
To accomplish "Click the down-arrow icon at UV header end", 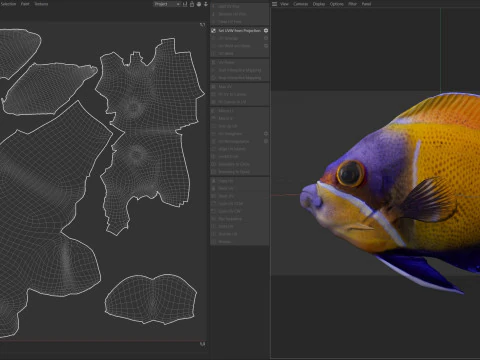I will click(x=206, y=4).
